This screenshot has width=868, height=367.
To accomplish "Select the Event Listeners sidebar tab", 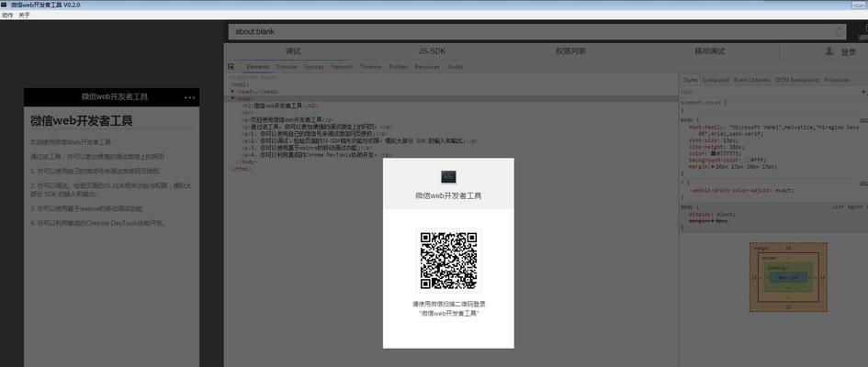I will (x=752, y=80).
